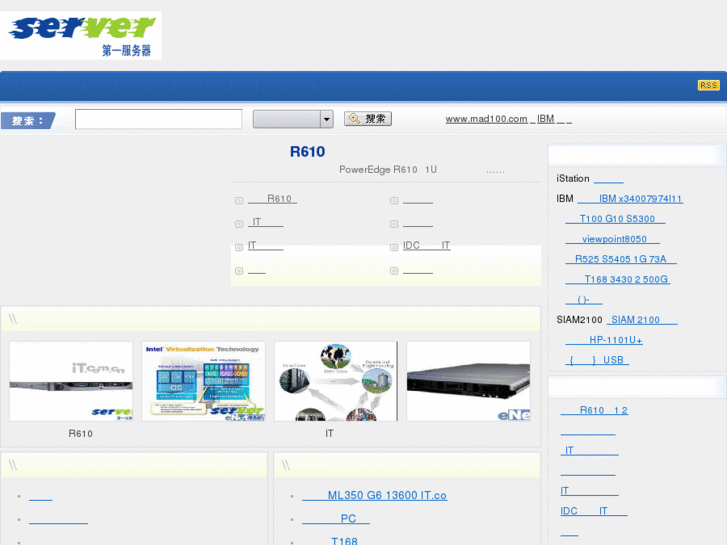
Task: Click the 搜索 search button
Action: tap(368, 119)
